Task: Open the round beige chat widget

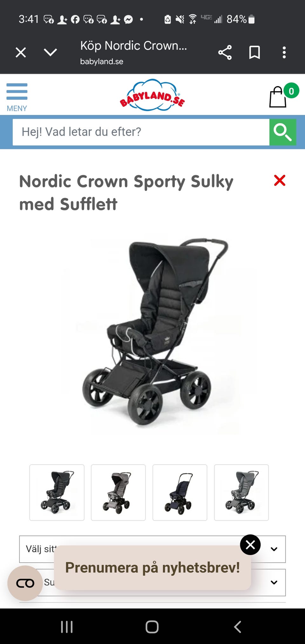Action: click(25, 583)
